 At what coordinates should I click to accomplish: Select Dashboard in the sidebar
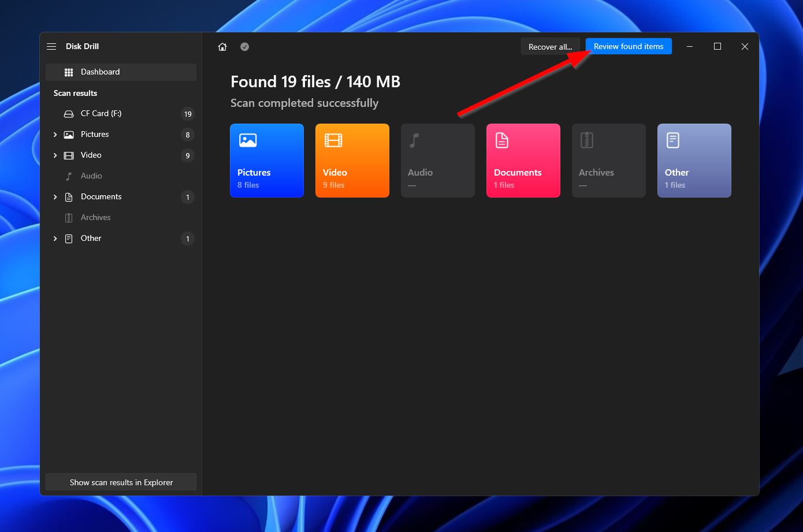[121, 72]
